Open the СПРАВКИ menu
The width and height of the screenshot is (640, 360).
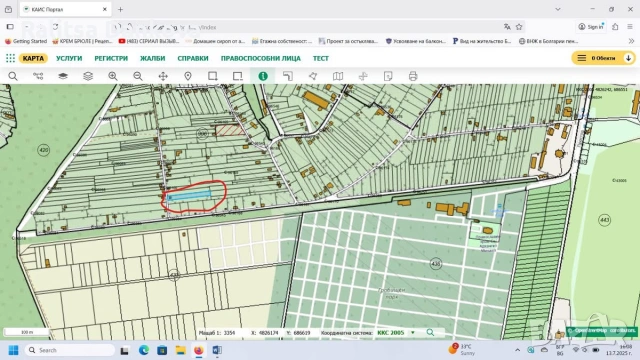(193, 58)
